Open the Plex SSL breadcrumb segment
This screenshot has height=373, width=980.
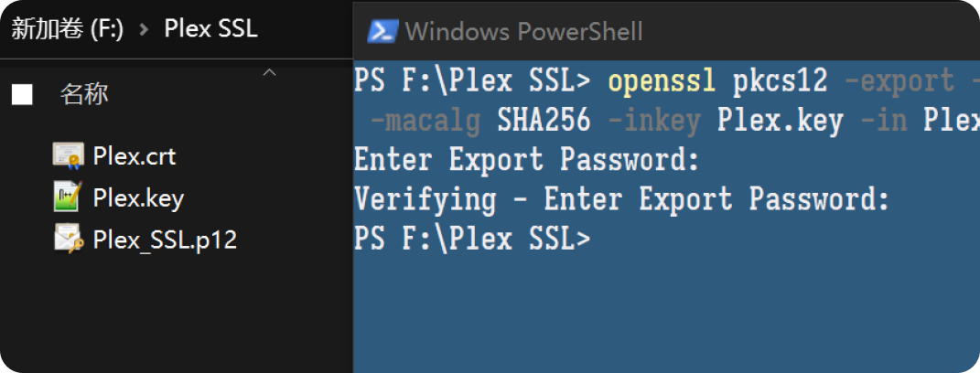(x=210, y=28)
